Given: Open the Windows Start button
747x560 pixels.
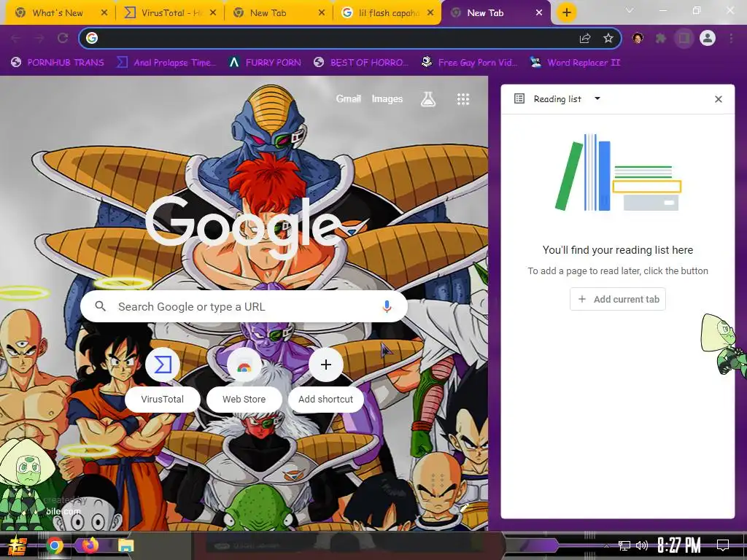Looking at the screenshot, I should point(18,545).
